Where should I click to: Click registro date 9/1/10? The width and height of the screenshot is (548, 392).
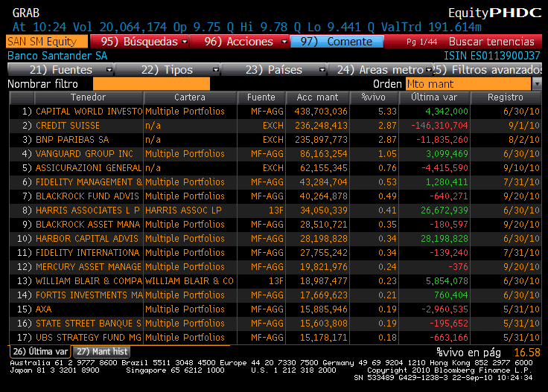(x=524, y=126)
